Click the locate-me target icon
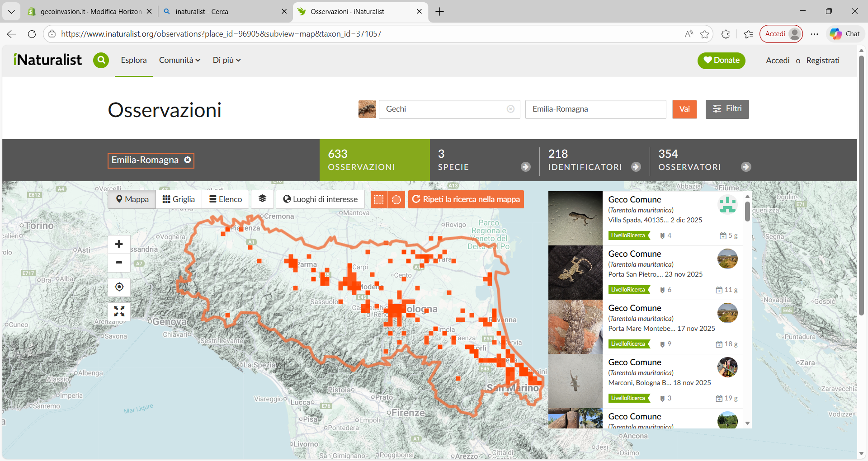Viewport: 868px width, 461px height. pos(119,287)
